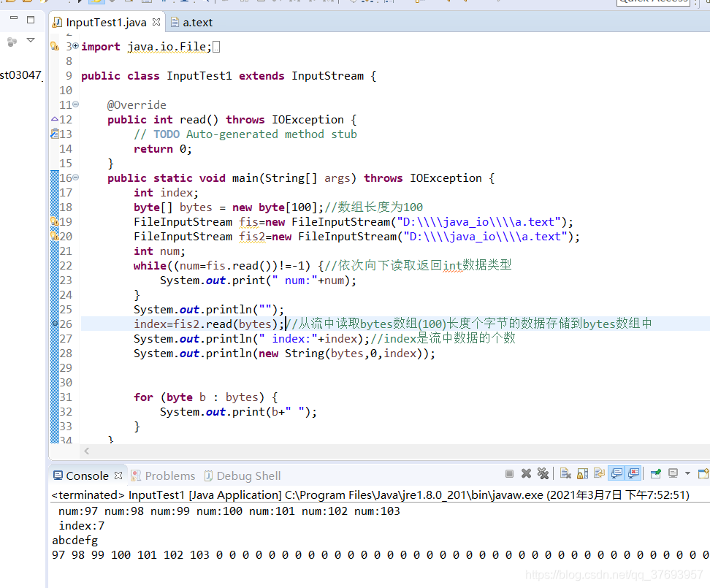Collapse the read() method at line 11
The image size is (710, 588).
(x=76, y=104)
